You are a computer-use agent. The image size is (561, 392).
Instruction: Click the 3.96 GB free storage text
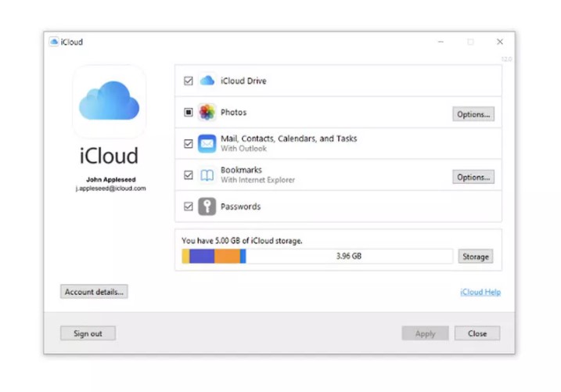(349, 256)
